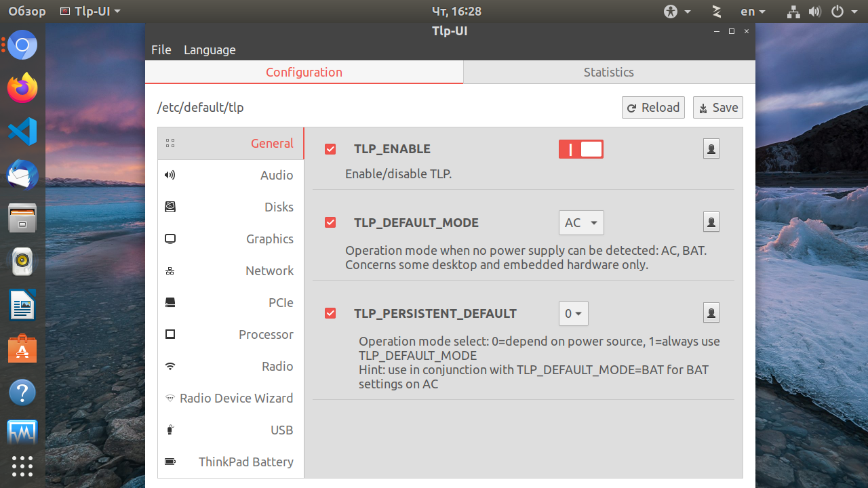
Task: Reload the configuration
Action: [x=653, y=107]
